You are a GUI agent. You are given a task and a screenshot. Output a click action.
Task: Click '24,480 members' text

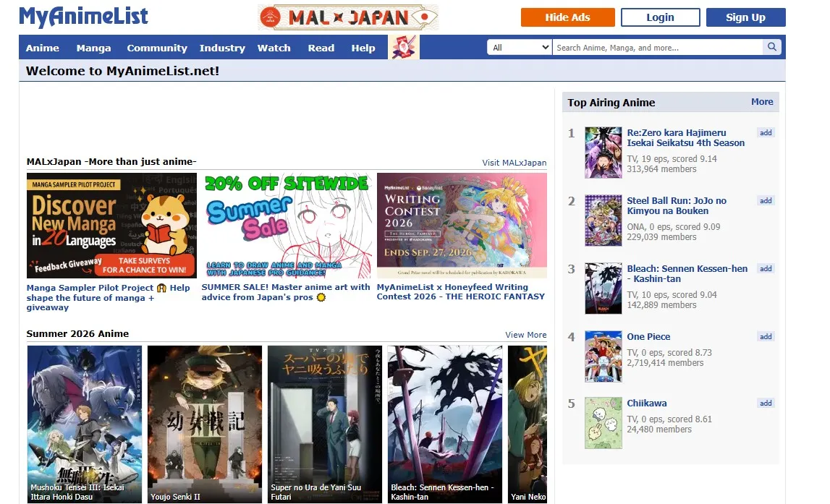659,430
